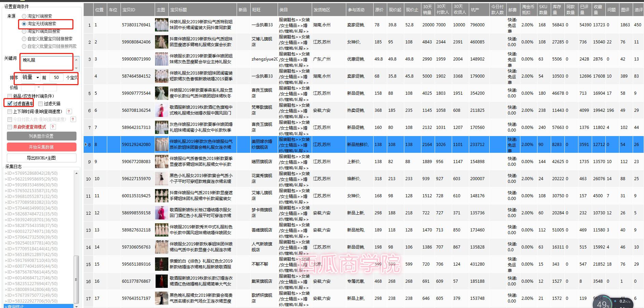Sort by the 旺旺 column header

click(264, 10)
